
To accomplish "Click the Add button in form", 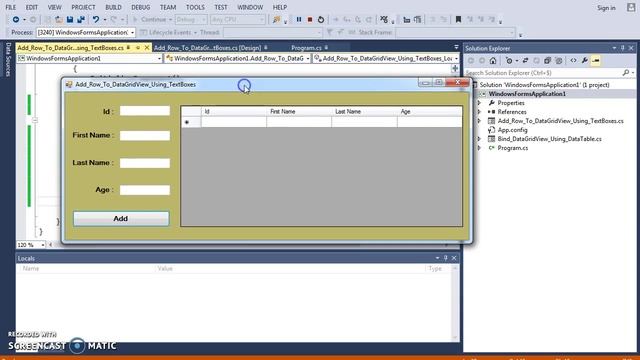I will 121,219.
